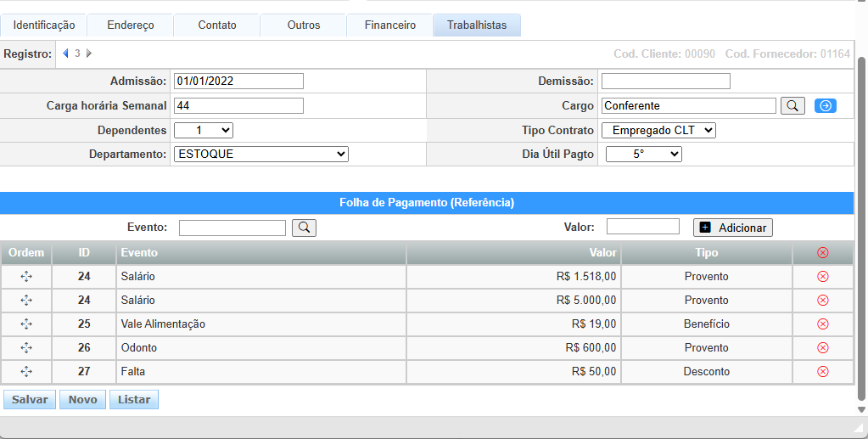Click the Evento search magnifier icon
868x439 pixels.
pos(304,228)
